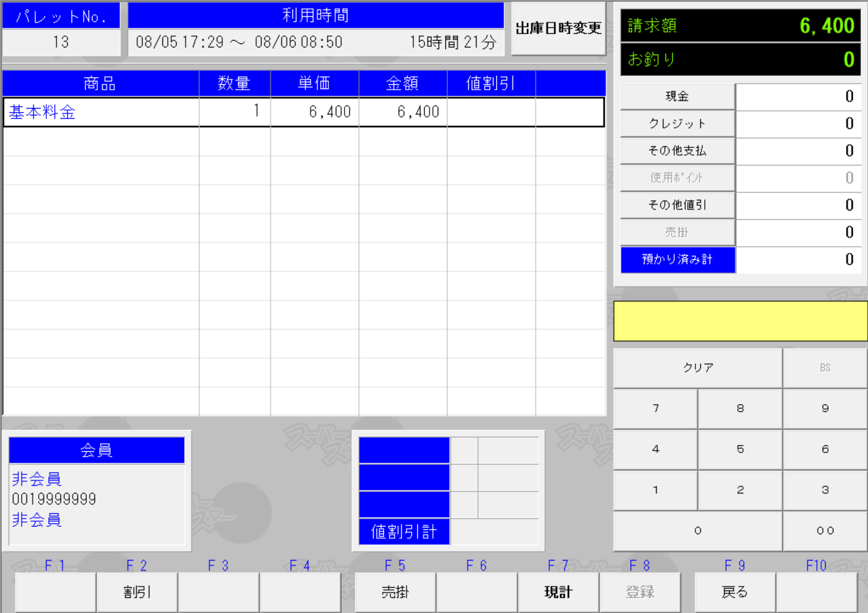The height and width of the screenshot is (613, 868).
Task: Tap keypad digit 5
Action: pyautogui.click(x=740, y=449)
